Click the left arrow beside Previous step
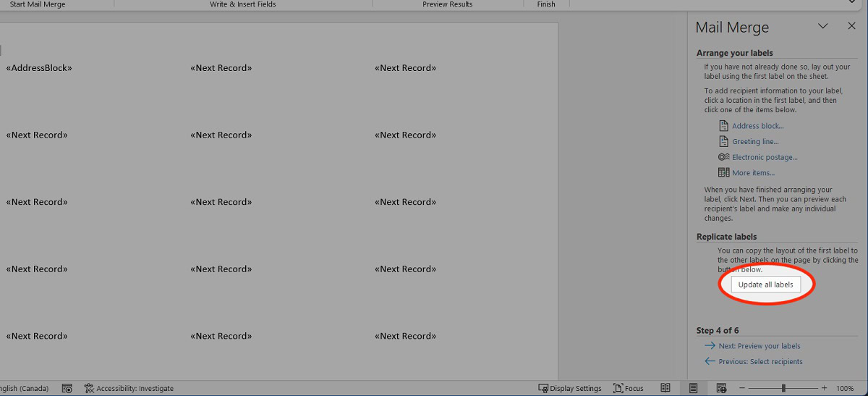The height and width of the screenshot is (396, 868). (x=710, y=361)
